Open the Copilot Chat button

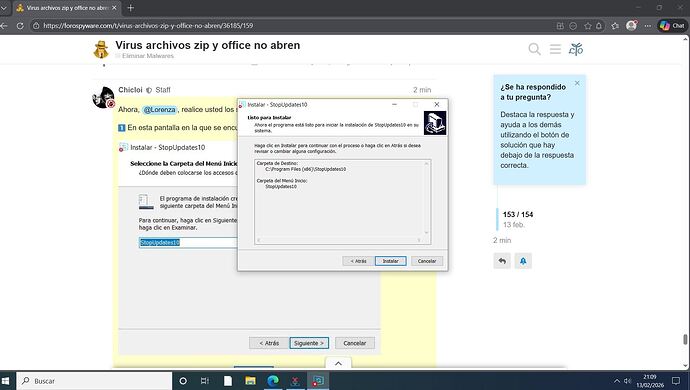[x=672, y=26]
